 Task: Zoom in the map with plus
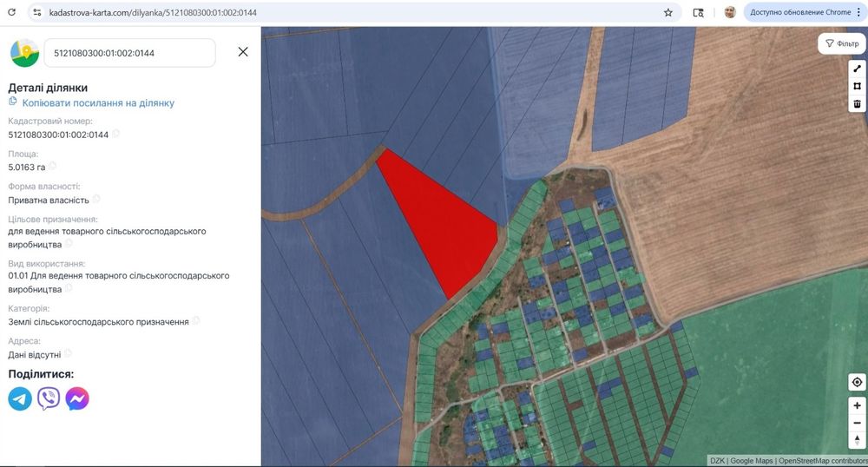click(x=857, y=405)
